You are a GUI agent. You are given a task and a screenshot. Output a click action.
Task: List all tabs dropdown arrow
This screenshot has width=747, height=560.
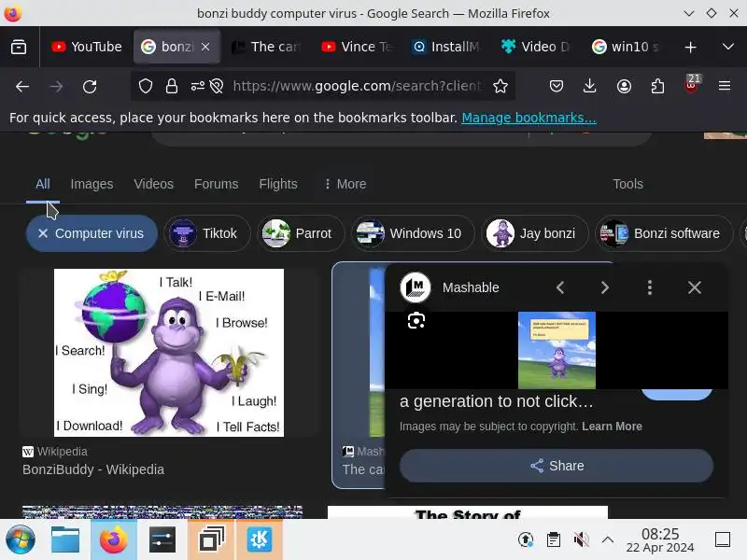pos(727,47)
